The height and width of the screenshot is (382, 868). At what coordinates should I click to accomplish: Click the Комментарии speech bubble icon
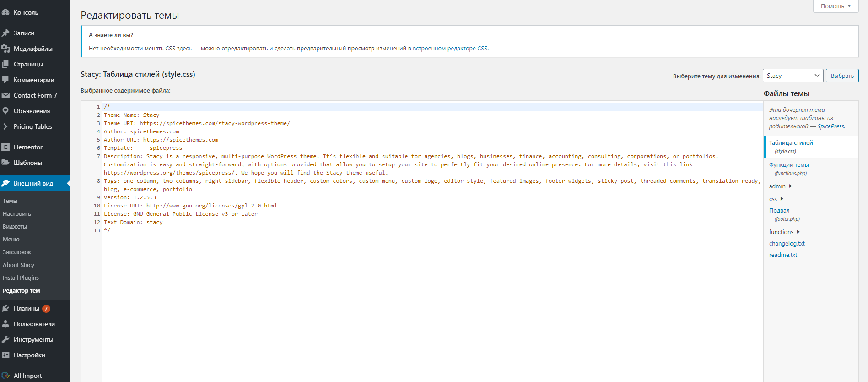tap(5, 80)
